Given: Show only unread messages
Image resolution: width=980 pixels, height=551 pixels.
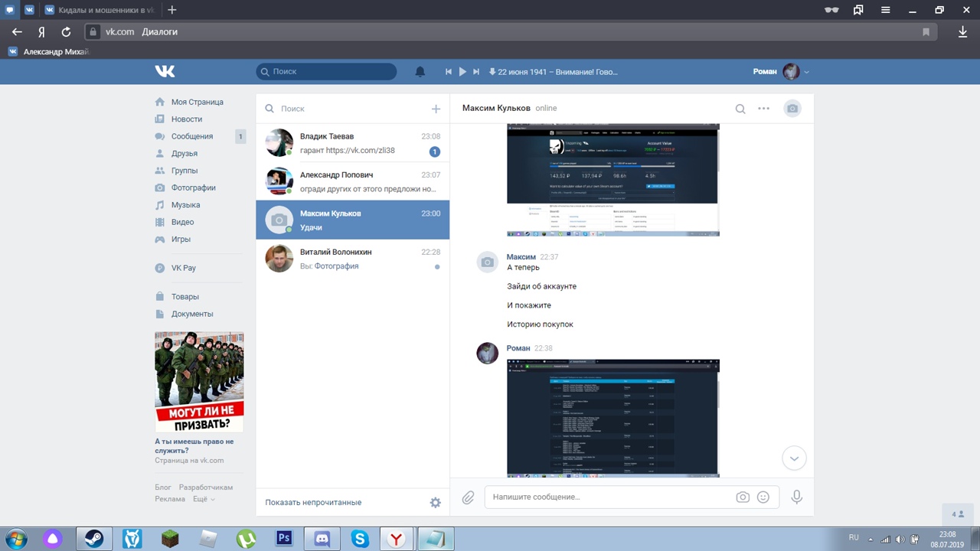Looking at the screenshot, I should point(313,503).
